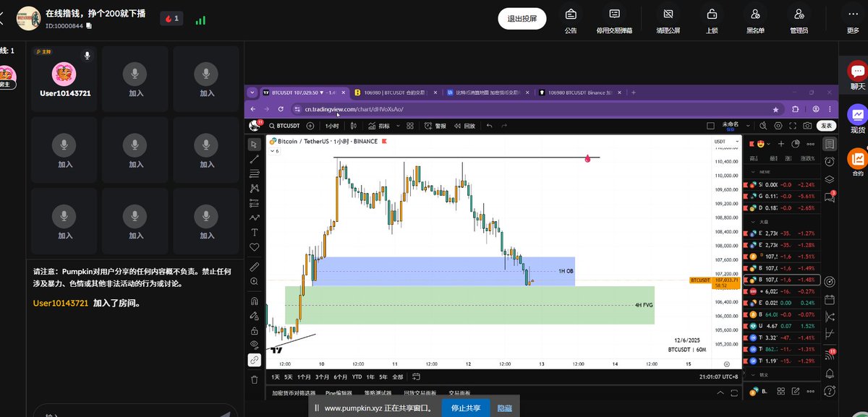Select the 5天 time range

[x=289, y=377]
